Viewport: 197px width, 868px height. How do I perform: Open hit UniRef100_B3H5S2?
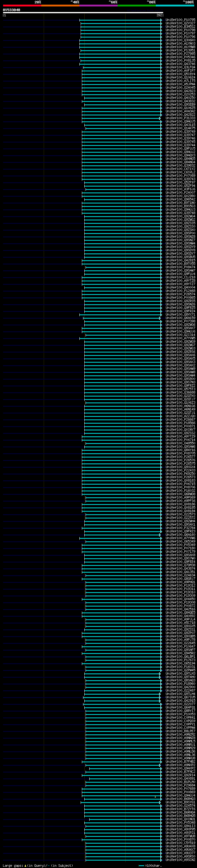point(180,26)
